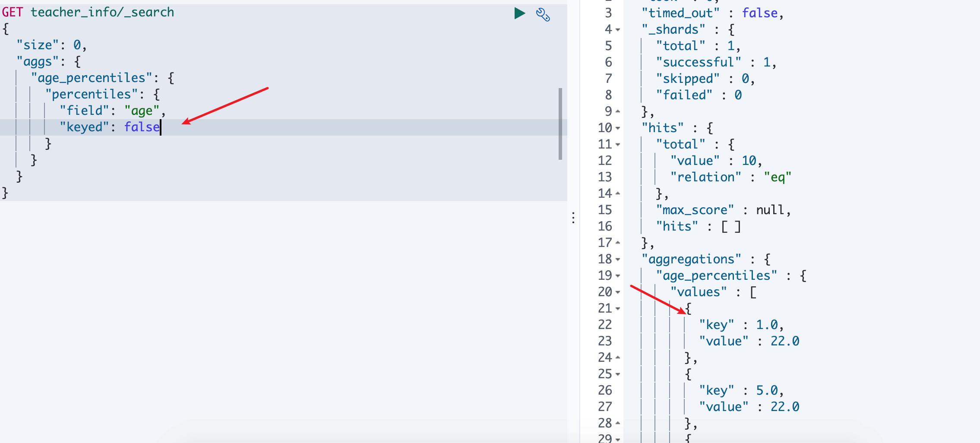This screenshot has height=443, width=980.
Task: Click "key" : 1.0 on line 22
Action: 741,325
